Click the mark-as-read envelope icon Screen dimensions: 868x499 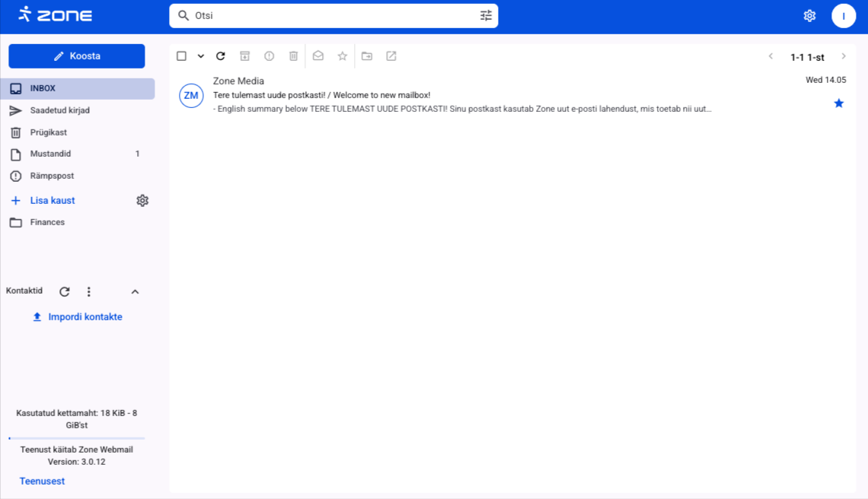[318, 56]
